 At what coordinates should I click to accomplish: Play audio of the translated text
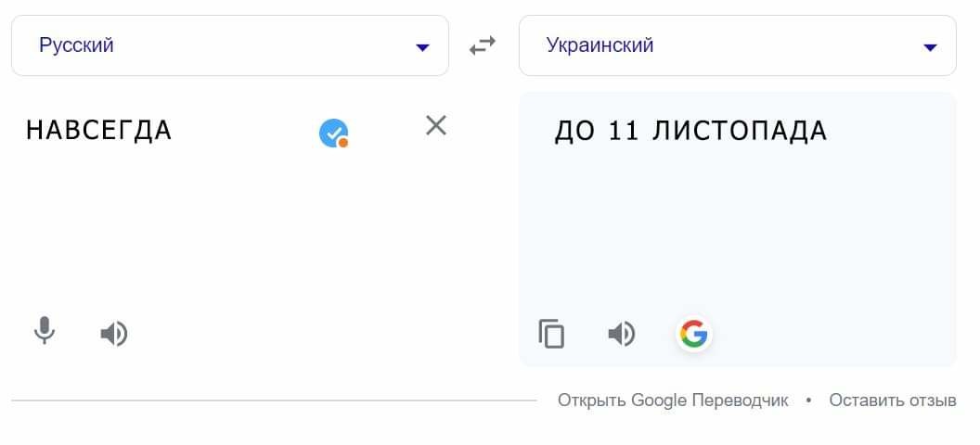[621, 334]
